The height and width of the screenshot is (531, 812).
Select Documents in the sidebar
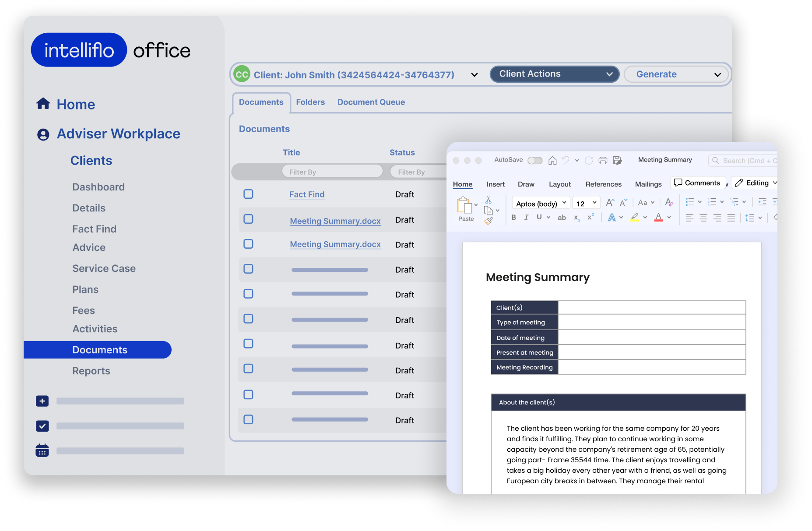coord(98,350)
